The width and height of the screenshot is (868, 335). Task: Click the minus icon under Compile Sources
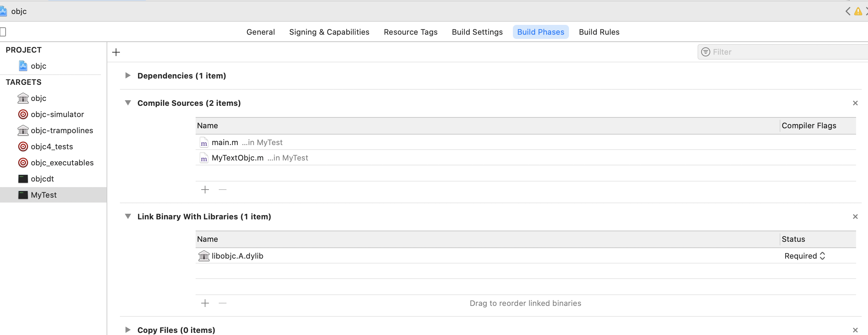(x=223, y=190)
